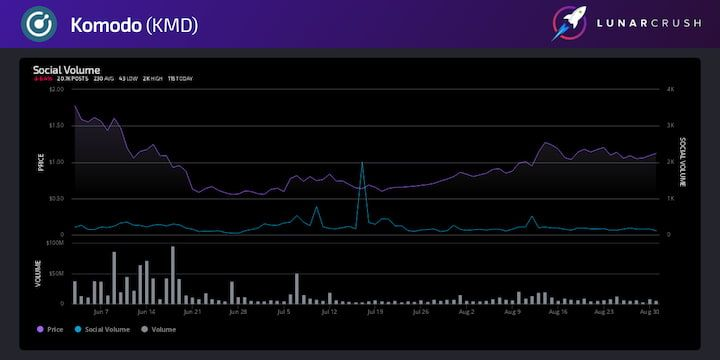Toggle the Volume series in the legend
720x360 pixels.
pyautogui.click(x=158, y=329)
